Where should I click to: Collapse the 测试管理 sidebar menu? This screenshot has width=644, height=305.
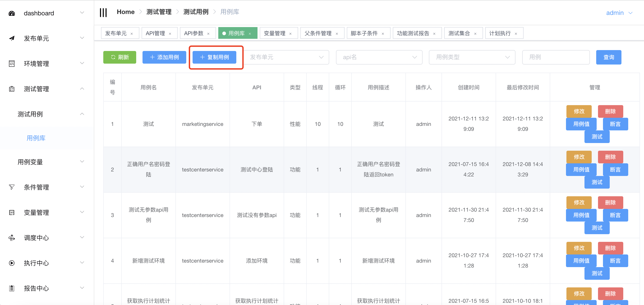[x=82, y=89]
